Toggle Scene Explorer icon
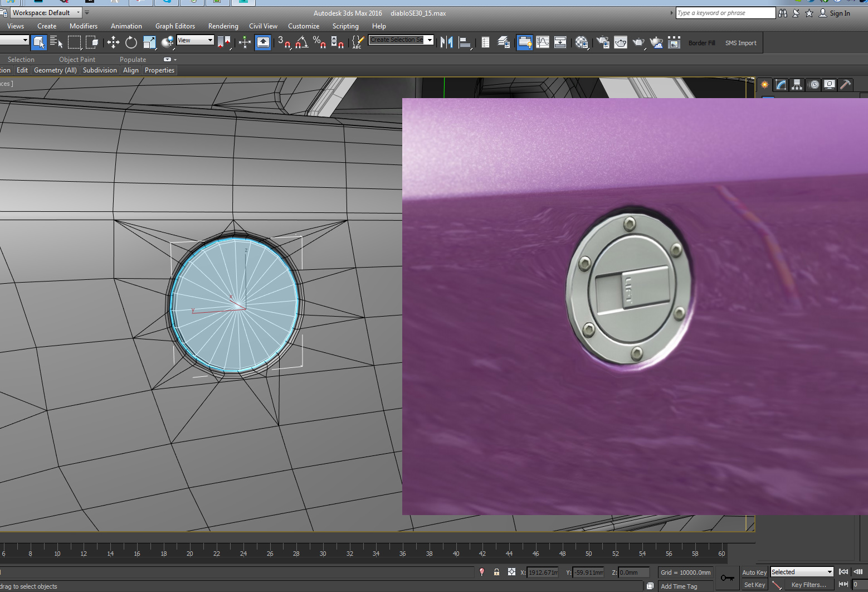 point(486,42)
